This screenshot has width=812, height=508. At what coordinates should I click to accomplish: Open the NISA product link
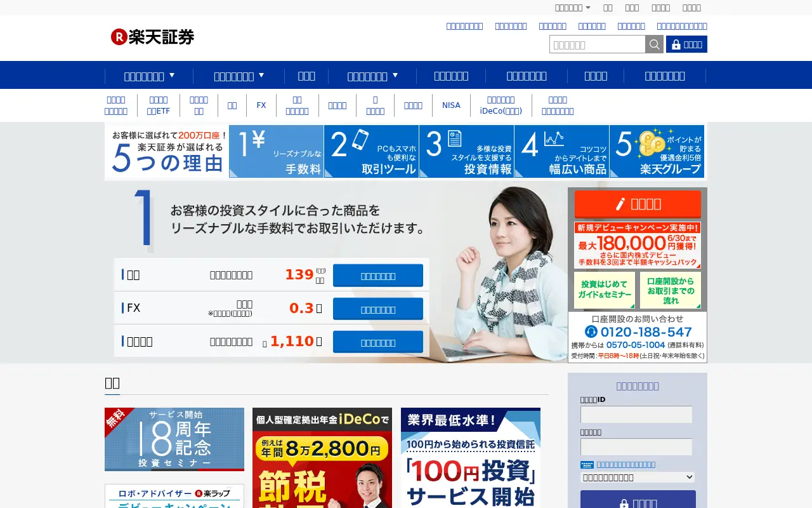[x=451, y=105]
